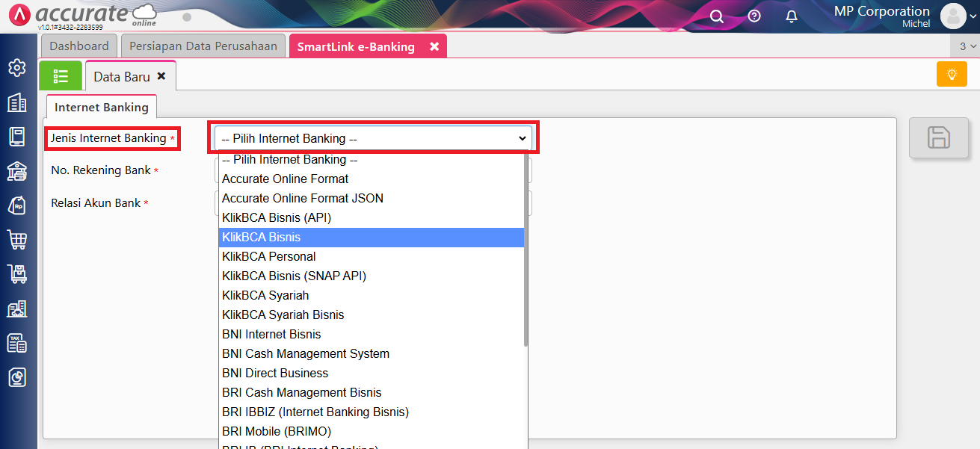The width and height of the screenshot is (980, 449).
Task: Open the settings gear in sidebar
Action: click(x=16, y=68)
